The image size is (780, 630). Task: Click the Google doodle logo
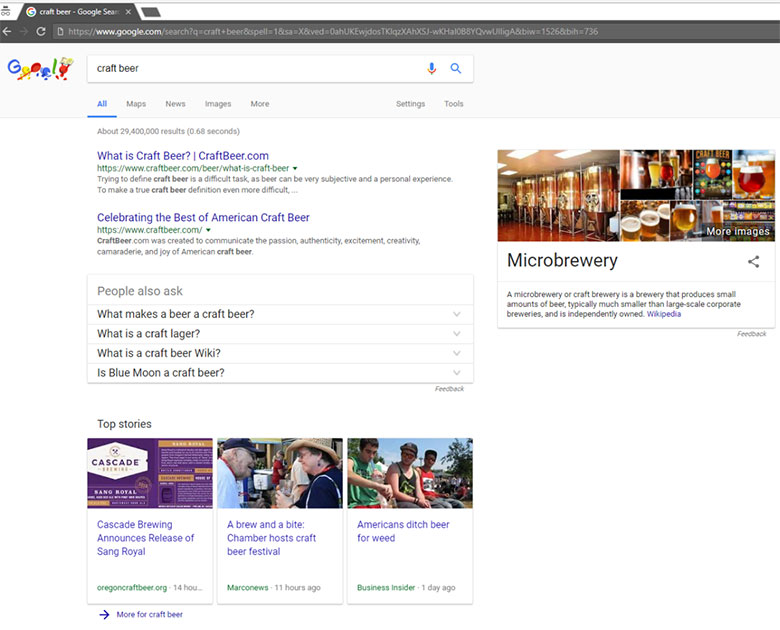[40, 69]
